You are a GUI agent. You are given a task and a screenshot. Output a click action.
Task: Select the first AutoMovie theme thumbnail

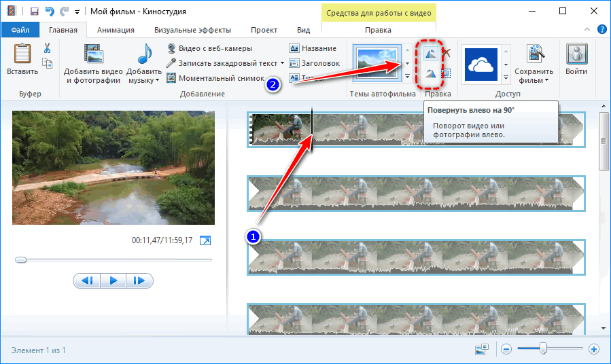(x=377, y=62)
